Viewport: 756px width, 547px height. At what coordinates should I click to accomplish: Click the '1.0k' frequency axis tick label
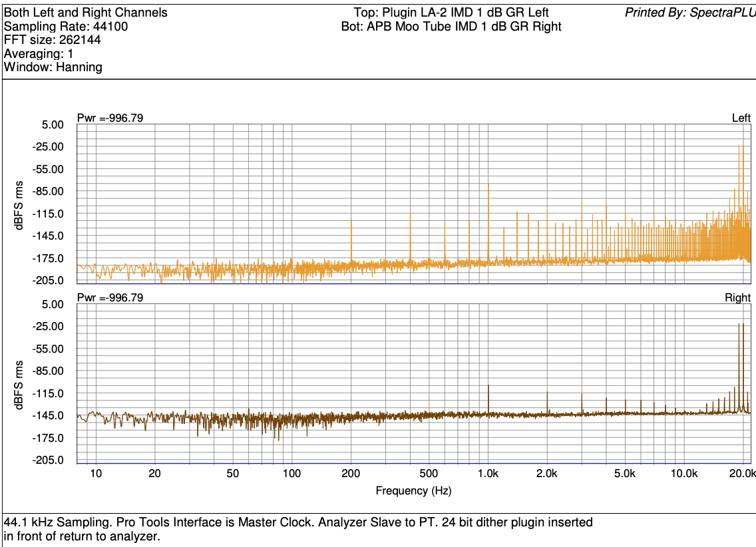(488, 473)
